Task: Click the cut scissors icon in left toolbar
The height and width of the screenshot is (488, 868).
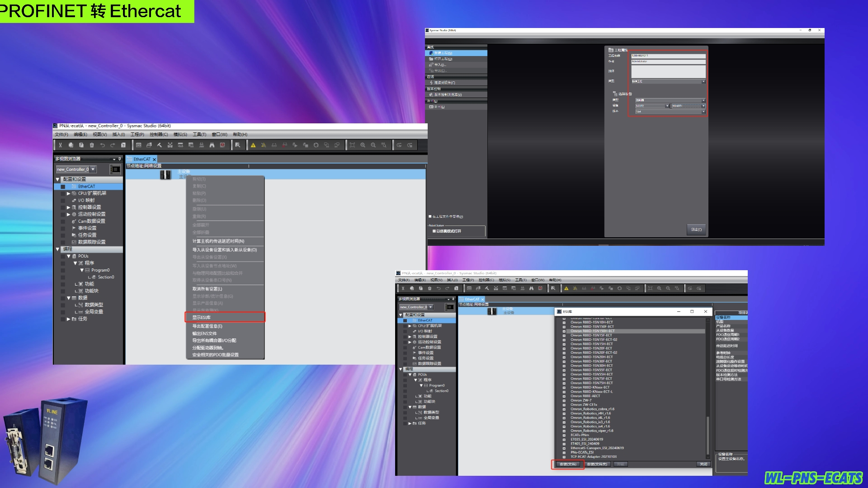Action: point(60,145)
